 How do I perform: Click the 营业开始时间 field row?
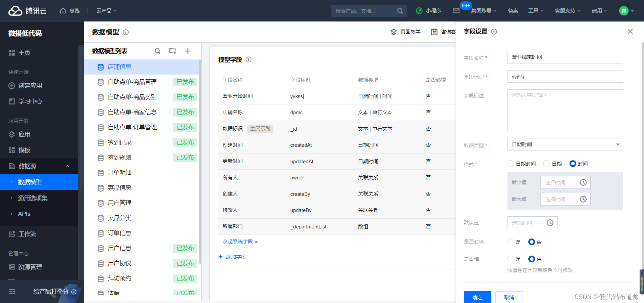tap(337, 96)
